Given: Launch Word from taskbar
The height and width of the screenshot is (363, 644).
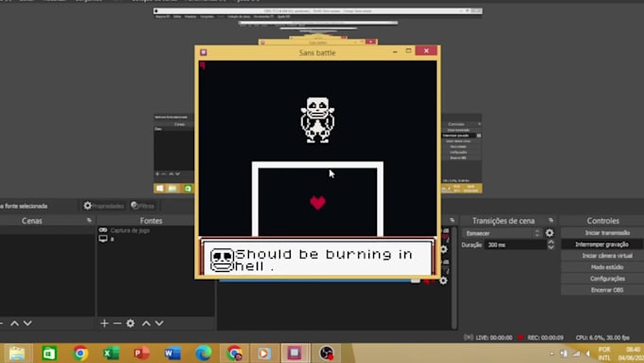Looking at the screenshot, I should click(172, 354).
